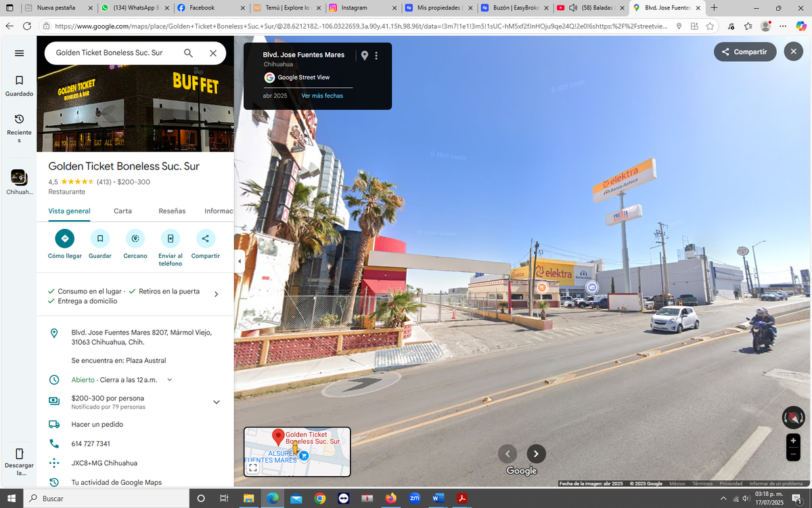Clear the search box with the X icon

pyautogui.click(x=212, y=53)
